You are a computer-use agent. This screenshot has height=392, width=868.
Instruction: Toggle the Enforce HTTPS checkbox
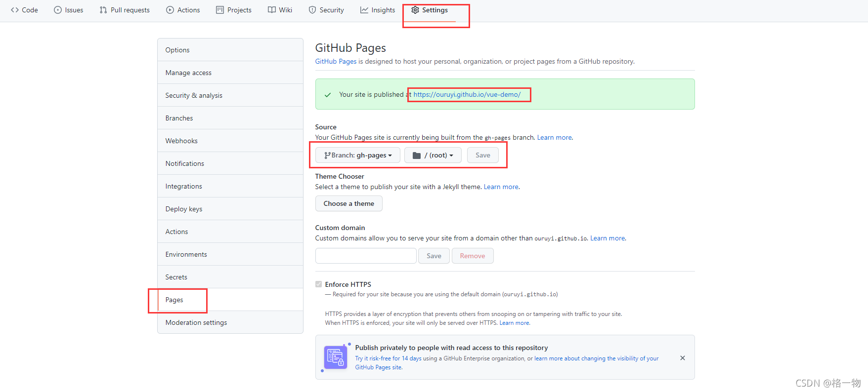[319, 284]
